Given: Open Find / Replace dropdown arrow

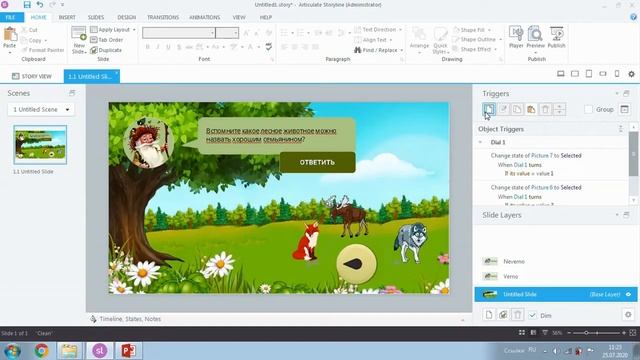Looking at the screenshot, I should tap(402, 50).
